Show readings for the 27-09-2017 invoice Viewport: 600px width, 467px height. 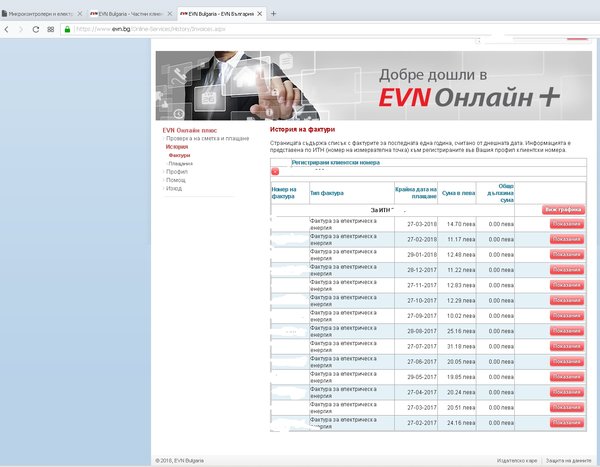[567, 316]
